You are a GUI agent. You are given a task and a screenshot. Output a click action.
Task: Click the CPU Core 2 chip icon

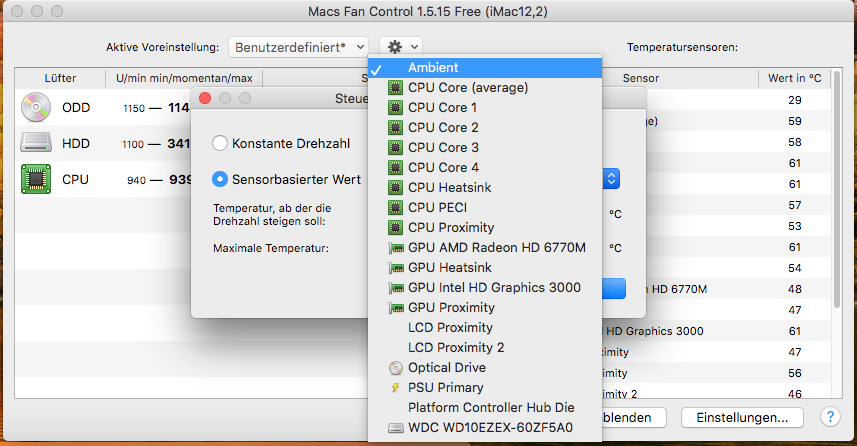tap(395, 127)
